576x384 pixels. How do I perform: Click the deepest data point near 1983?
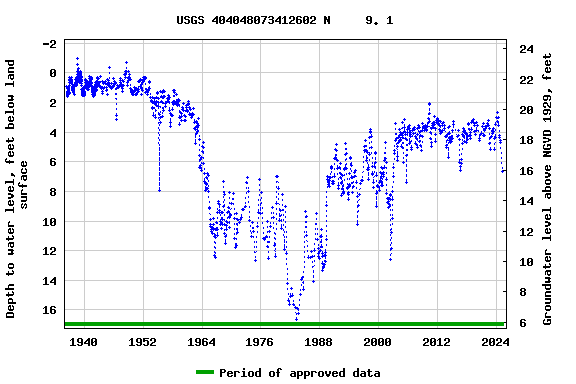click(x=296, y=319)
